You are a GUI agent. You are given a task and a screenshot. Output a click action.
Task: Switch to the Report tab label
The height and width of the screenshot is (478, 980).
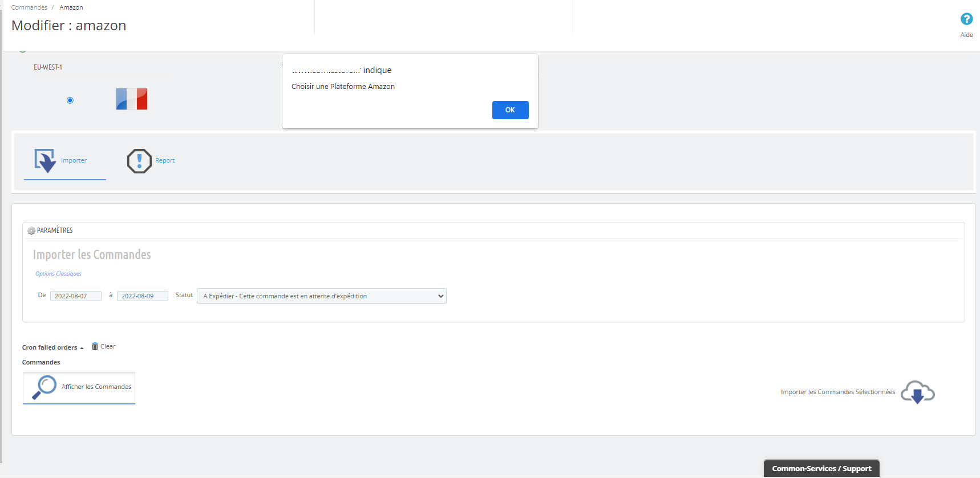coord(165,161)
